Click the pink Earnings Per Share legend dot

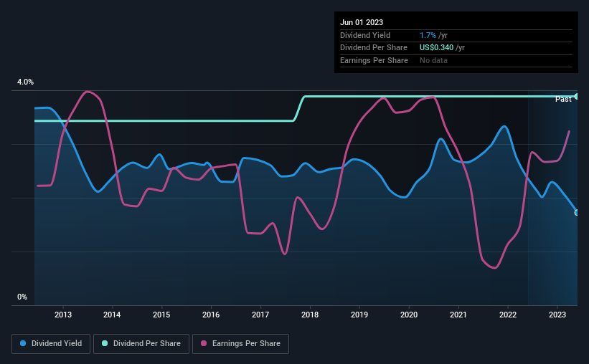point(204,343)
